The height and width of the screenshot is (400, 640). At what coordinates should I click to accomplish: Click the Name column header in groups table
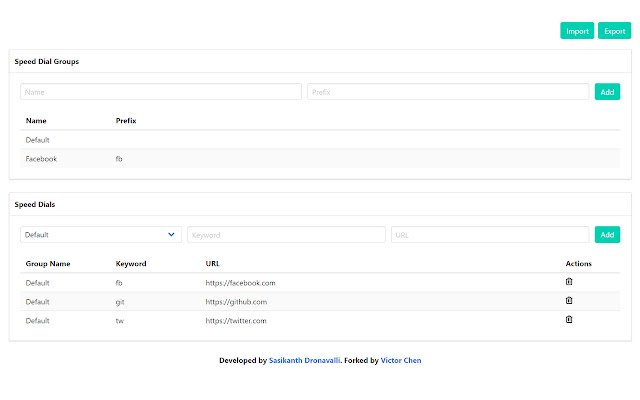coord(36,121)
